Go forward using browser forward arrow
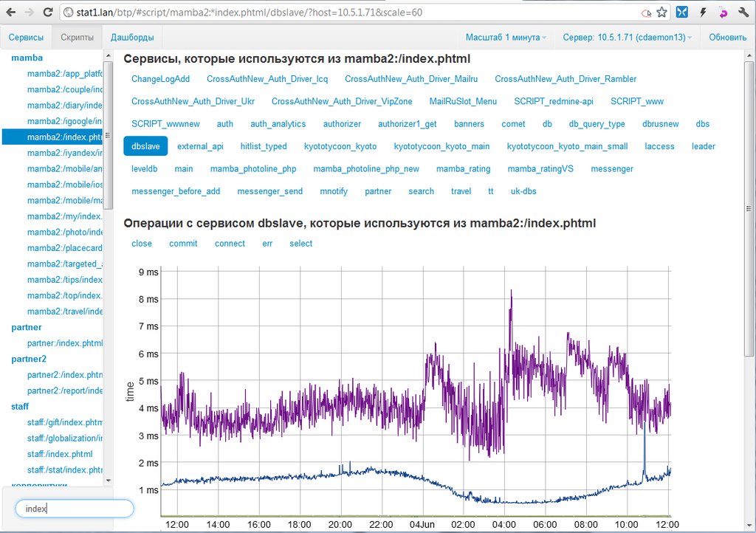 click(30, 13)
